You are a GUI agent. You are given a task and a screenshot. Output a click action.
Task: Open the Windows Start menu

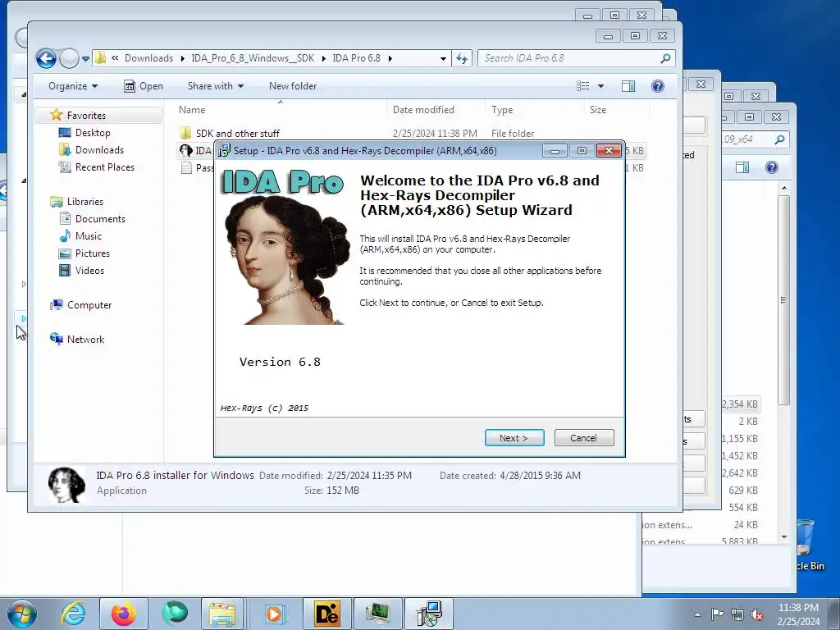[22, 614]
